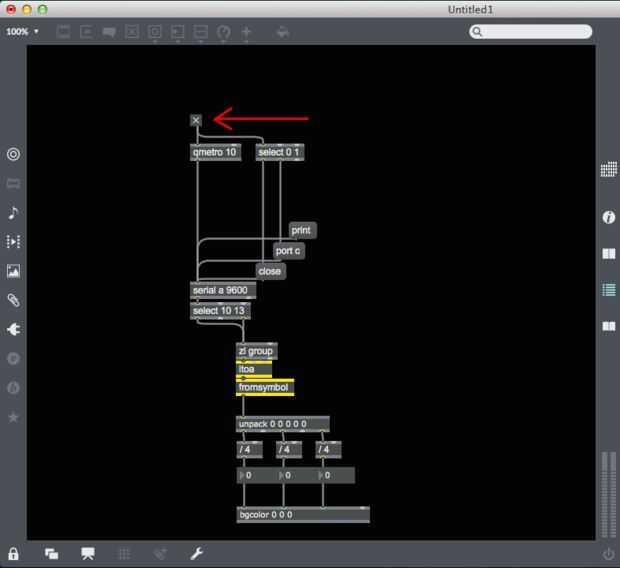
Task: Open the toggle object palette in toolbar
Action: [x=132, y=32]
